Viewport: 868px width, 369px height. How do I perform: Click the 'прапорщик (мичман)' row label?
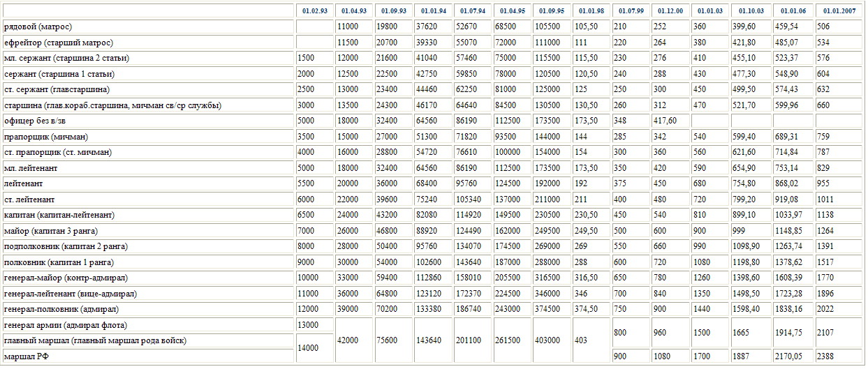click(x=46, y=137)
